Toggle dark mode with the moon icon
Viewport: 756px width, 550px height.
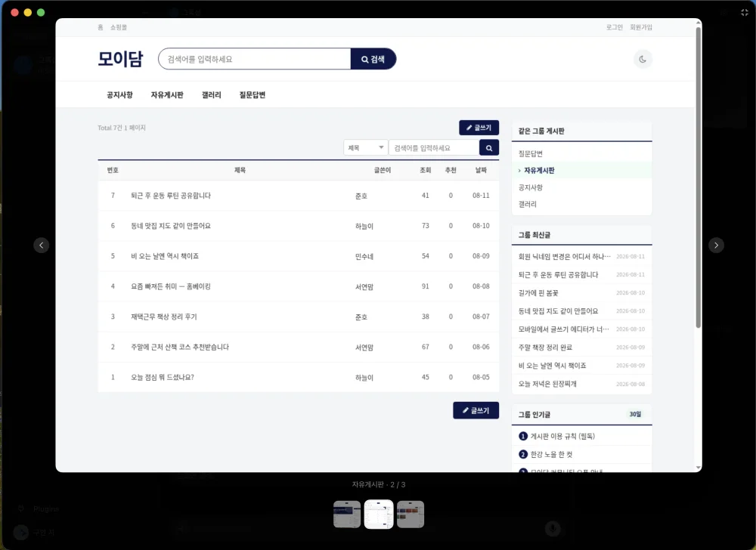pos(642,59)
